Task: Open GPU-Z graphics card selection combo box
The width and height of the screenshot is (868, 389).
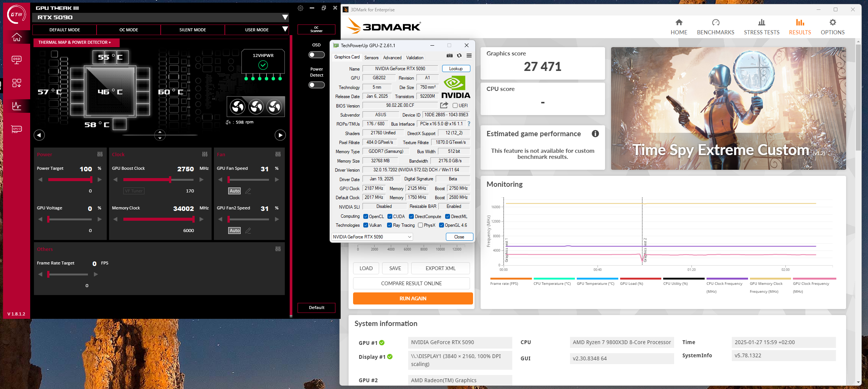Action: coord(372,237)
